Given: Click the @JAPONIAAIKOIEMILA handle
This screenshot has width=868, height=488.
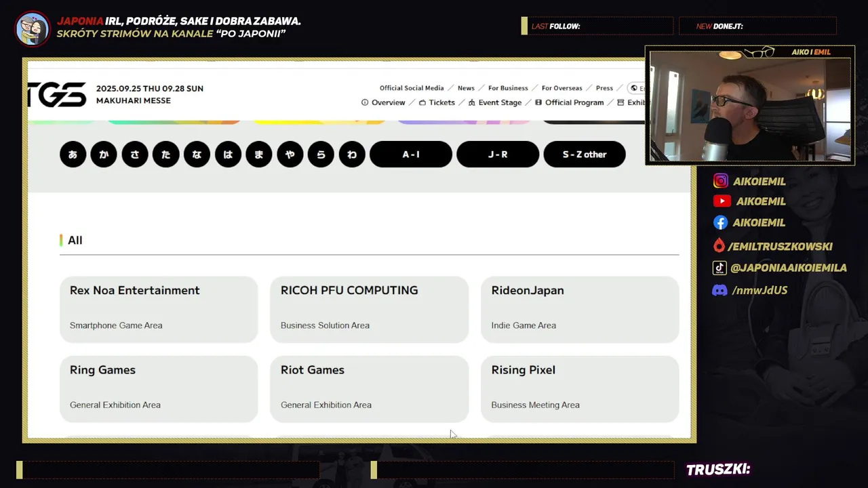Looking at the screenshot, I should coord(789,268).
